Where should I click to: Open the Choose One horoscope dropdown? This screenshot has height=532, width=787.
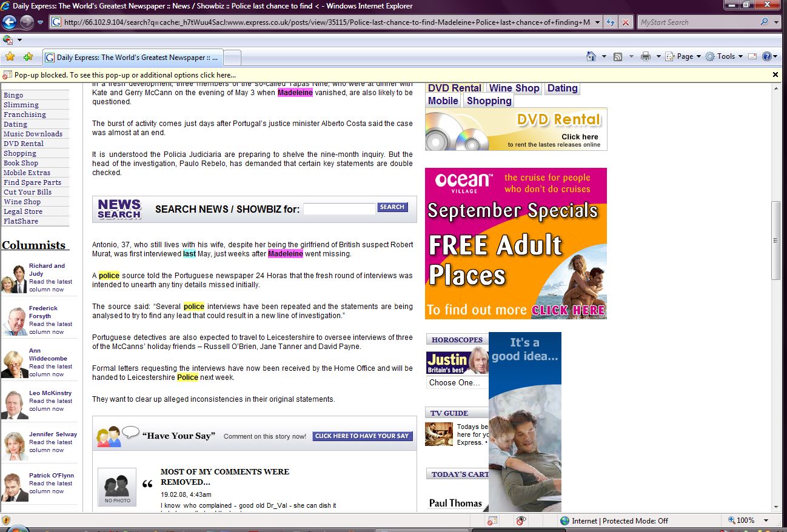point(457,382)
